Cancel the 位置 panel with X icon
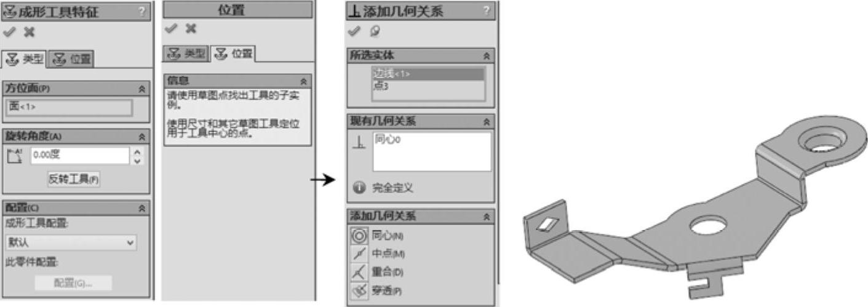 coord(191,28)
